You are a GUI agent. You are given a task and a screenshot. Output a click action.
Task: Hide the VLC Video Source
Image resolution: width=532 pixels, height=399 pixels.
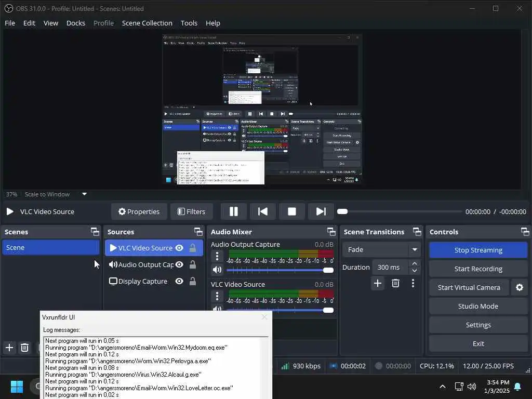(x=179, y=248)
